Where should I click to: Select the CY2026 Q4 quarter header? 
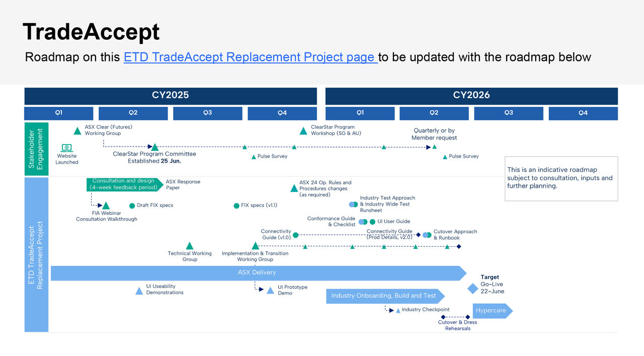pos(583,113)
